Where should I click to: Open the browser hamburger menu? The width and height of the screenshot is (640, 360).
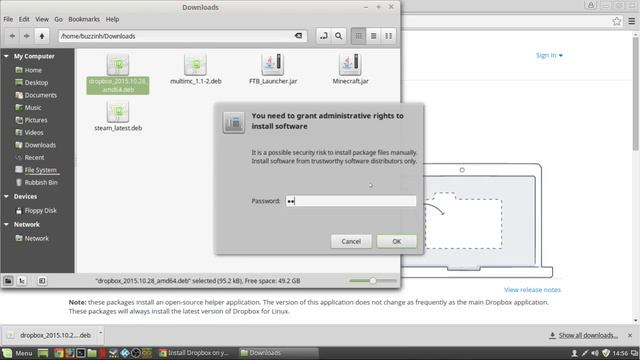coord(631,21)
